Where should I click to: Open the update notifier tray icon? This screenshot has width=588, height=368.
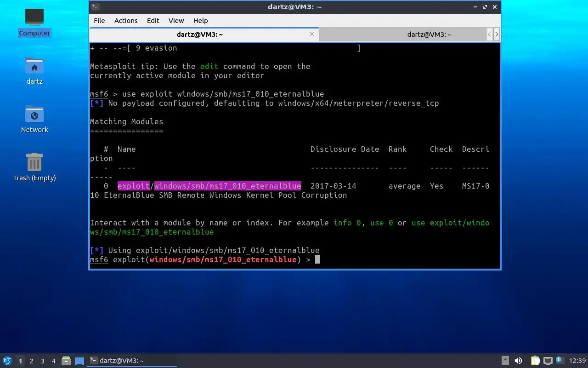pyautogui.click(x=559, y=360)
